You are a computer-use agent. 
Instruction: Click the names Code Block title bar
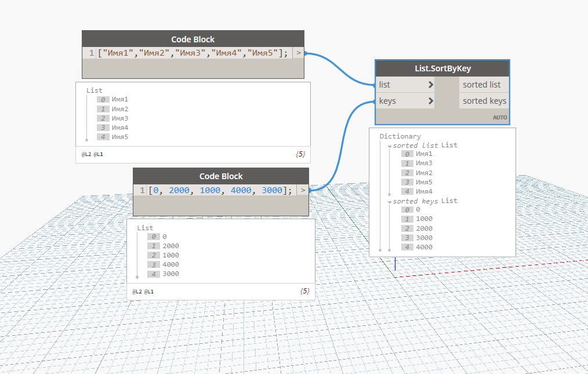[x=193, y=39]
